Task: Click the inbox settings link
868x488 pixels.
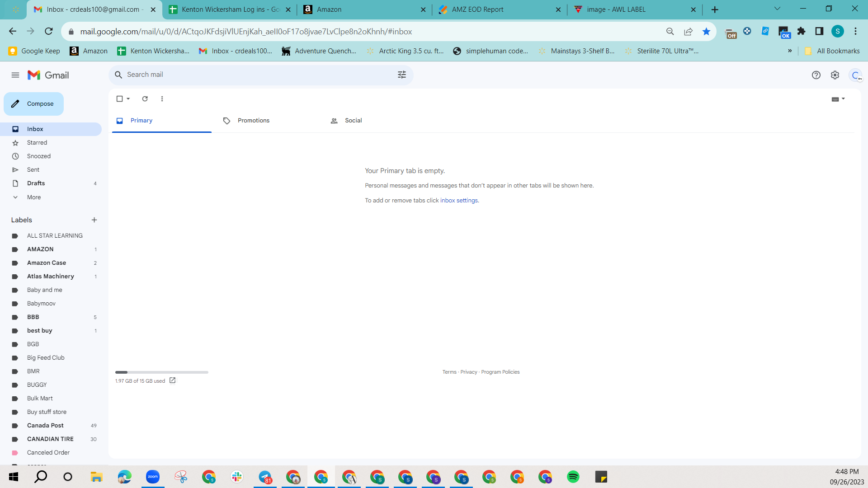Action: click(x=459, y=201)
